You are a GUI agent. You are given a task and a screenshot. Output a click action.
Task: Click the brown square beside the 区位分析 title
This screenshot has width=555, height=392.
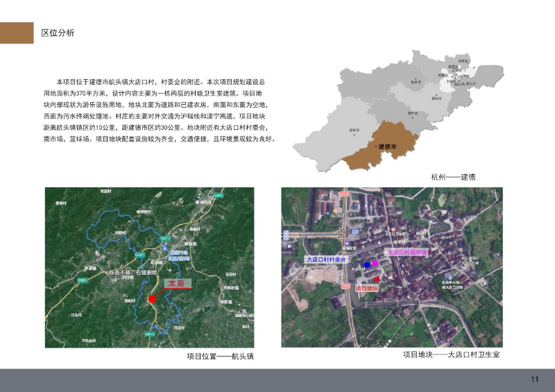(17, 33)
